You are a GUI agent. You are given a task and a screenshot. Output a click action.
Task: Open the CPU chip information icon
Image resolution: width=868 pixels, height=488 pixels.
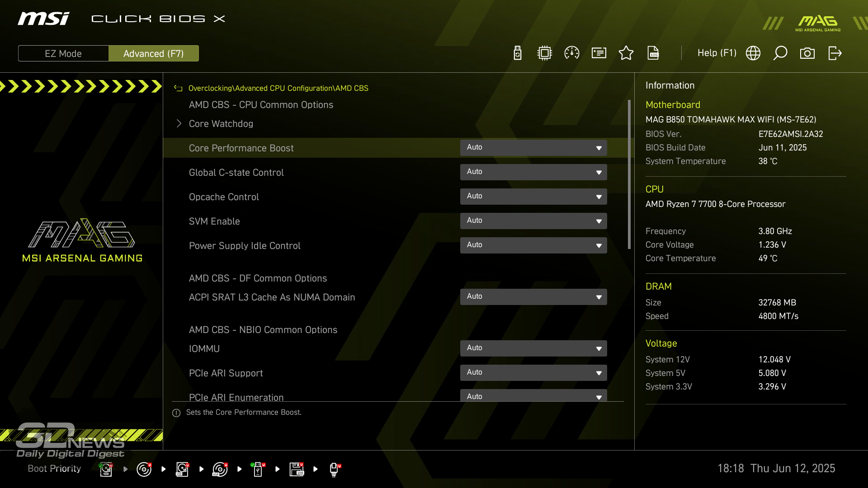(x=545, y=53)
